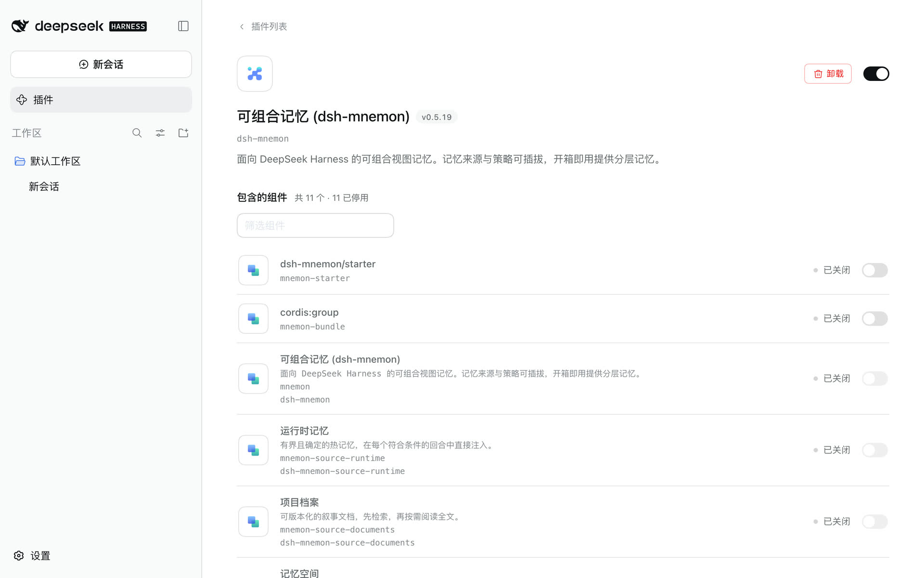924x578 pixels.
Task: Open the 插件 menu item
Action: coord(101,100)
